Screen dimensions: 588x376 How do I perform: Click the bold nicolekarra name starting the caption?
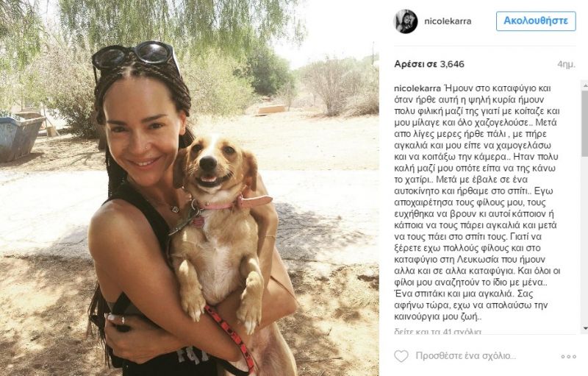point(417,88)
